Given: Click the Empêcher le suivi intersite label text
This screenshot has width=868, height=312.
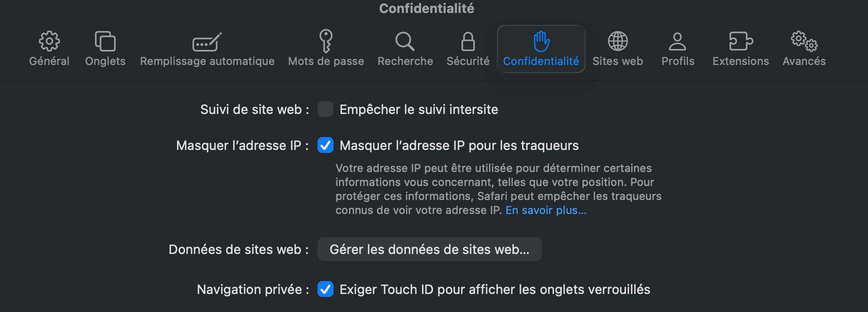Looking at the screenshot, I should point(418,109).
